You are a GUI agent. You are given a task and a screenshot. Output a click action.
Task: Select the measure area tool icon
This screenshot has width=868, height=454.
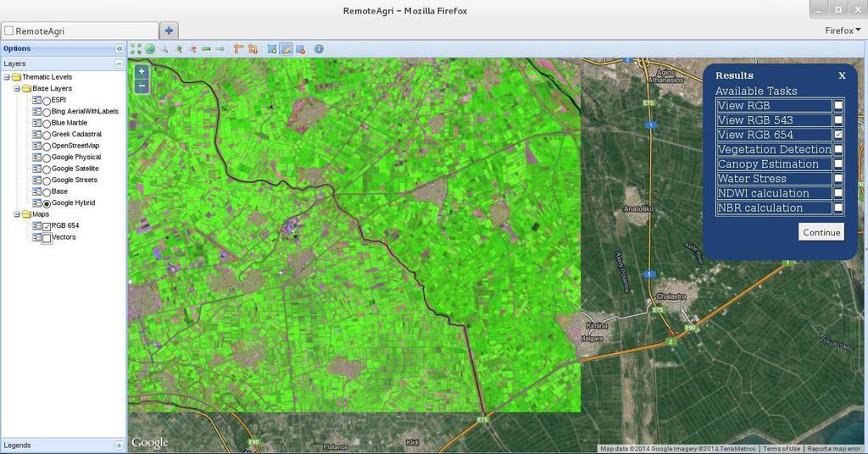point(253,49)
